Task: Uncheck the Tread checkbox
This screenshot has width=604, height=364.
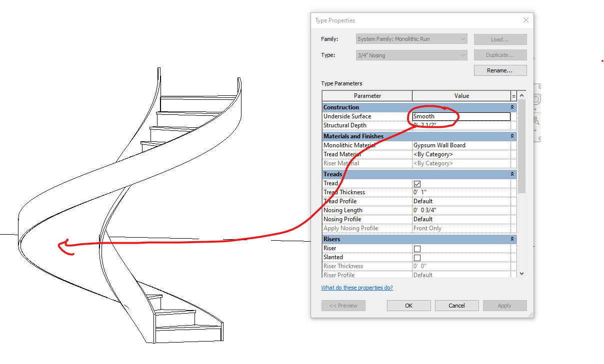Action: coord(417,183)
